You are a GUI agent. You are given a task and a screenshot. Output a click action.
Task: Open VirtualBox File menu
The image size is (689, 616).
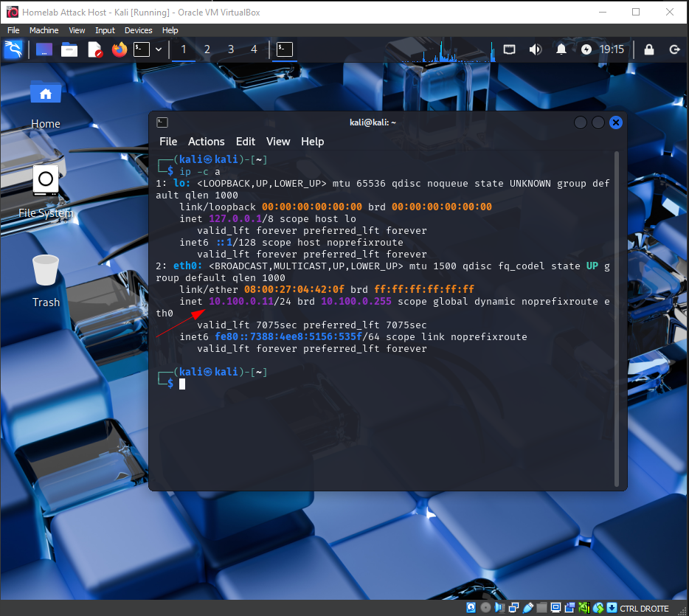tap(13, 30)
